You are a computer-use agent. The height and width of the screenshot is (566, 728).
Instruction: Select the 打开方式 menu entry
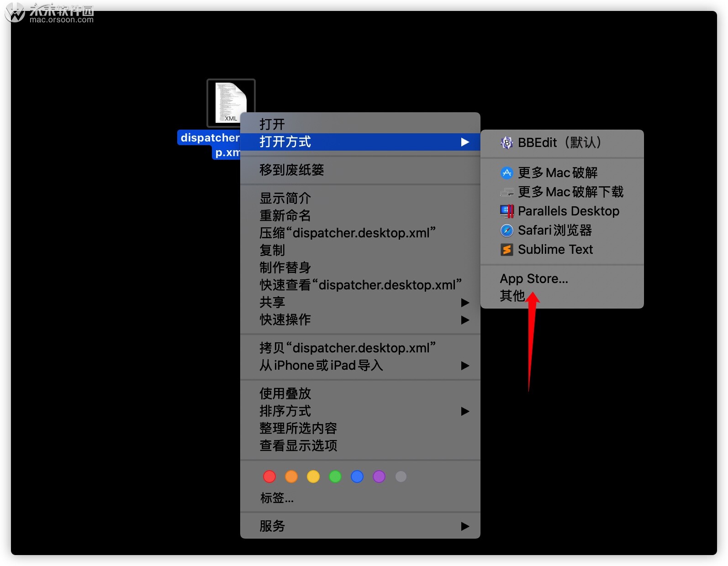tap(360, 142)
